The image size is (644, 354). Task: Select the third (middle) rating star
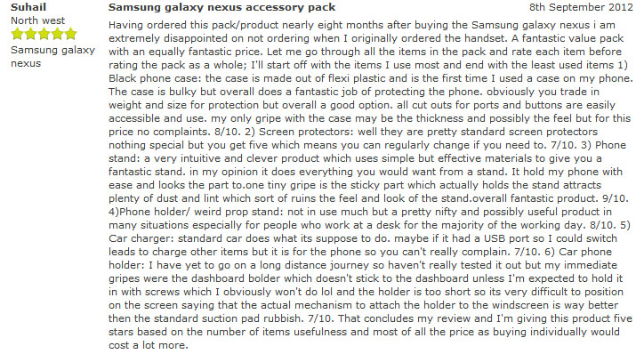click(44, 34)
